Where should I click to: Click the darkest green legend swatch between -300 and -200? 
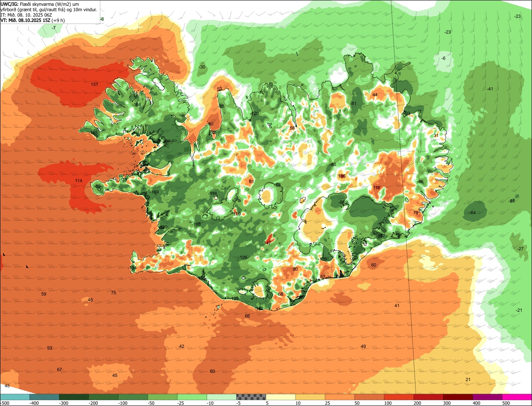[x=74, y=397]
